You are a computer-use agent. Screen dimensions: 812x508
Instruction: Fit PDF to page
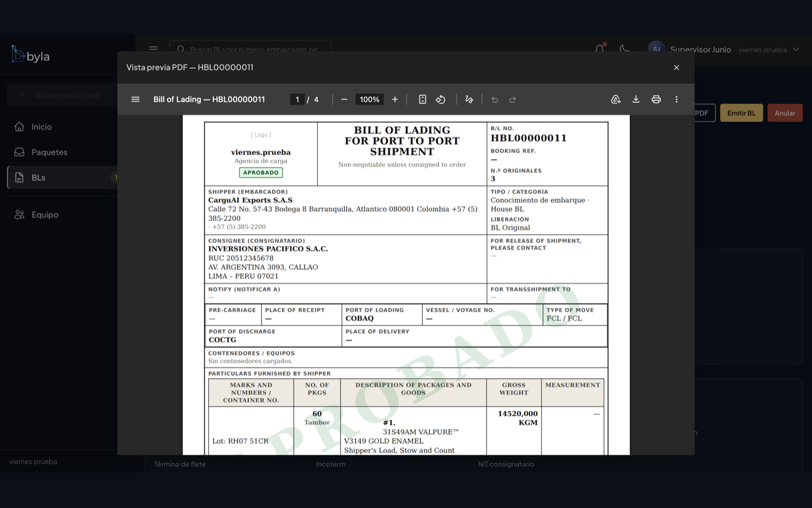422,99
